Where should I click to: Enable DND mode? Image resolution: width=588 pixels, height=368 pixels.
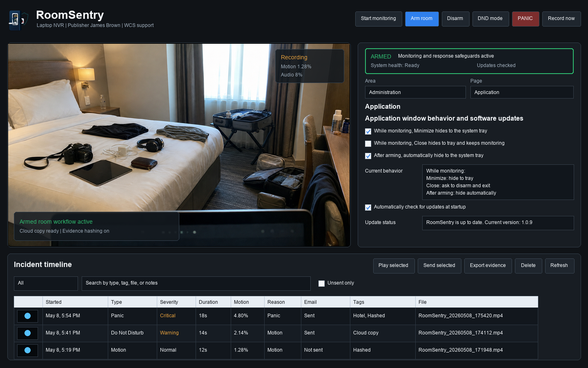pos(490,19)
